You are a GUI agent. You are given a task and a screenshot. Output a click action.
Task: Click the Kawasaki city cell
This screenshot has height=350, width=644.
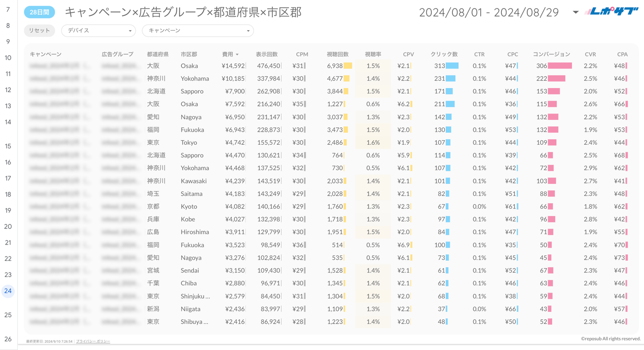193,181
